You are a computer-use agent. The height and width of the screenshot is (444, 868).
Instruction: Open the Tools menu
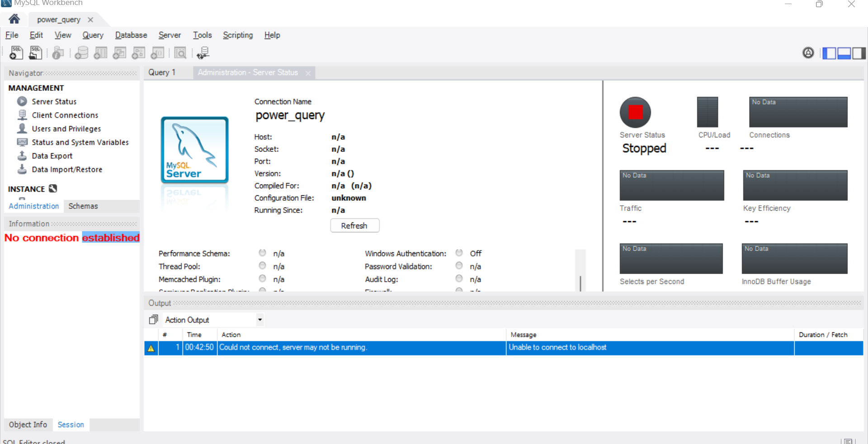tap(202, 35)
